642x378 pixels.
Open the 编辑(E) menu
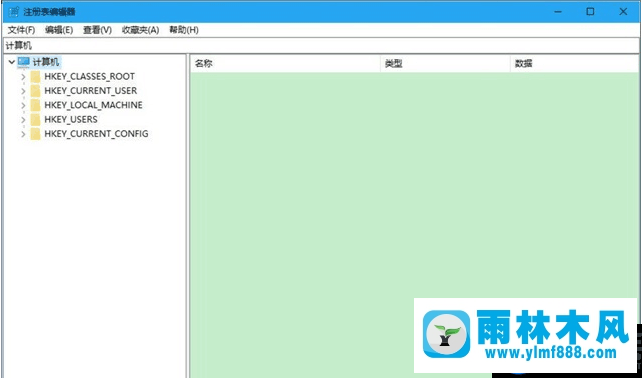point(59,30)
